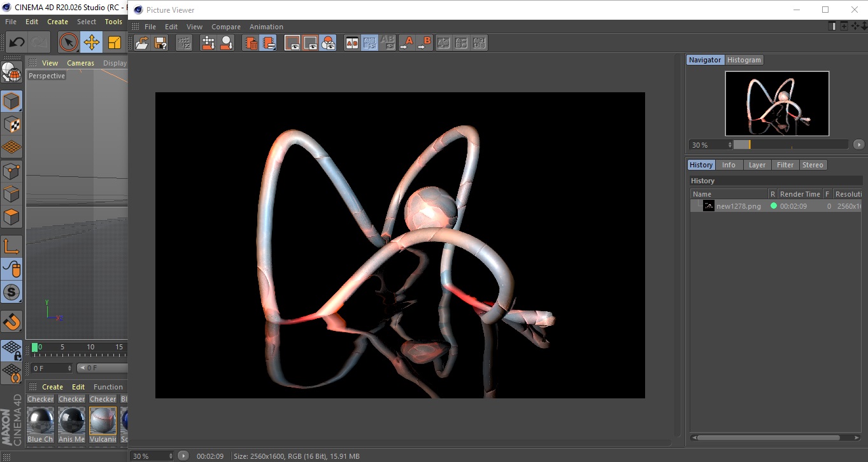Click the greyed-out AB eye icon
Screen dimensions: 868x462
point(387,43)
